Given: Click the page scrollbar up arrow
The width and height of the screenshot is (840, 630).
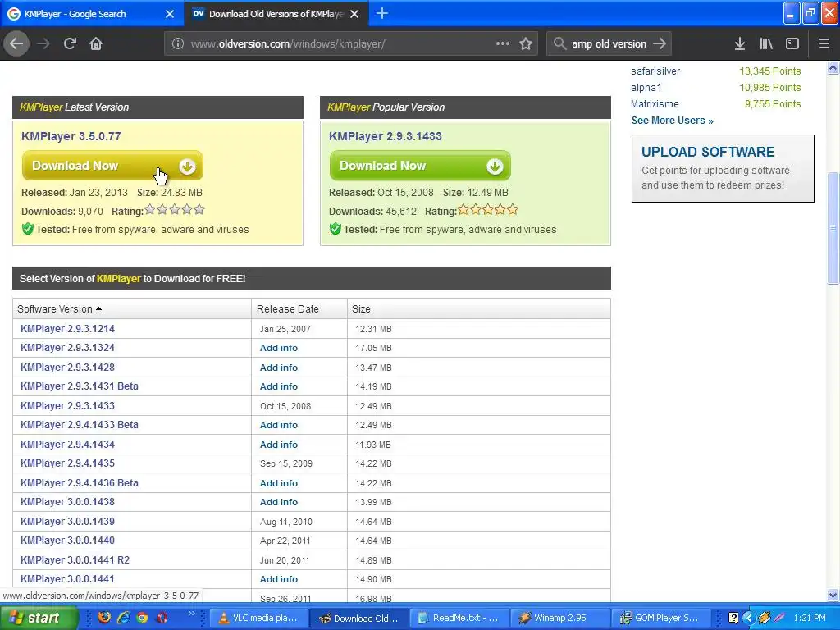Looking at the screenshot, I should [833, 67].
